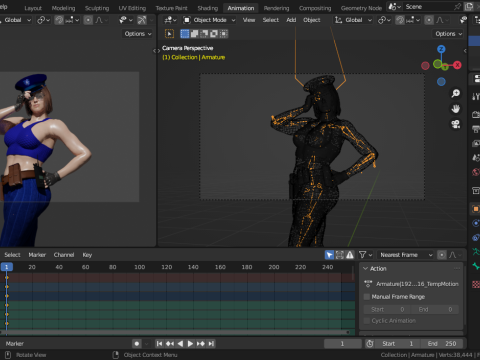Image resolution: width=480 pixels, height=360 pixels.
Task: Click the browse scene icon dropdown
Action: click(x=395, y=7)
